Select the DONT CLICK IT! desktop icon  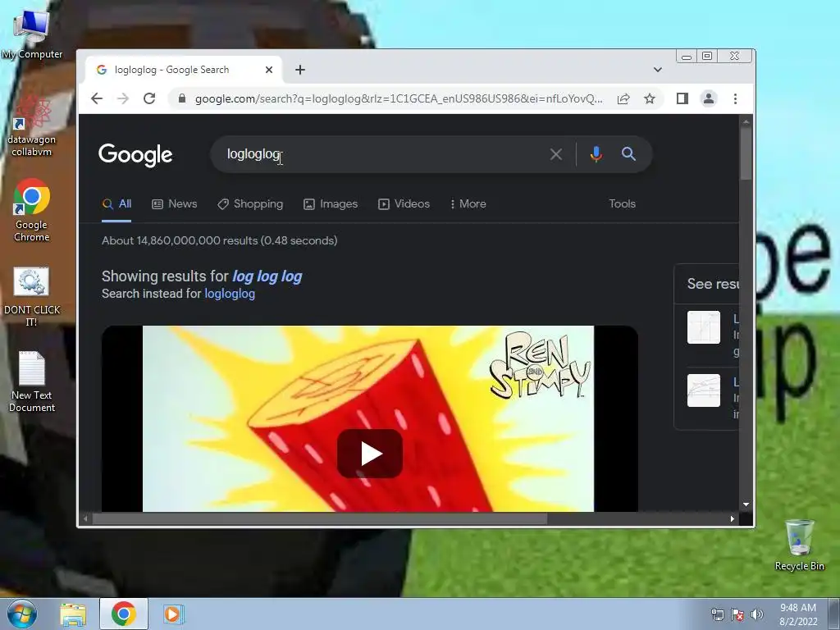tap(32, 297)
